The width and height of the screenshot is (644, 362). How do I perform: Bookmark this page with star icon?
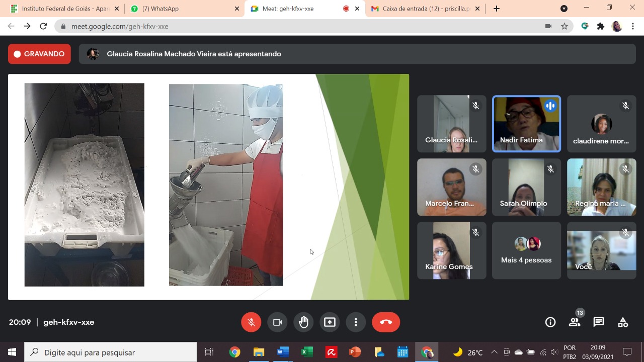[x=565, y=26]
